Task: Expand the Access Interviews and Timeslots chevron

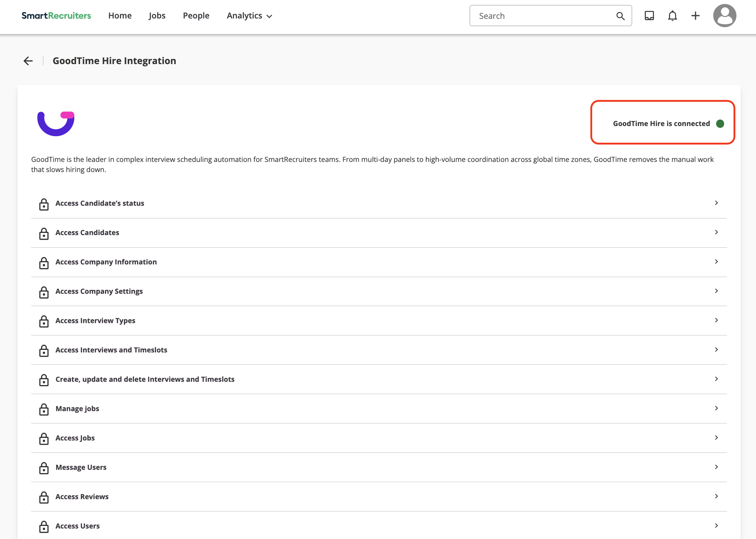Action: pyautogui.click(x=716, y=350)
